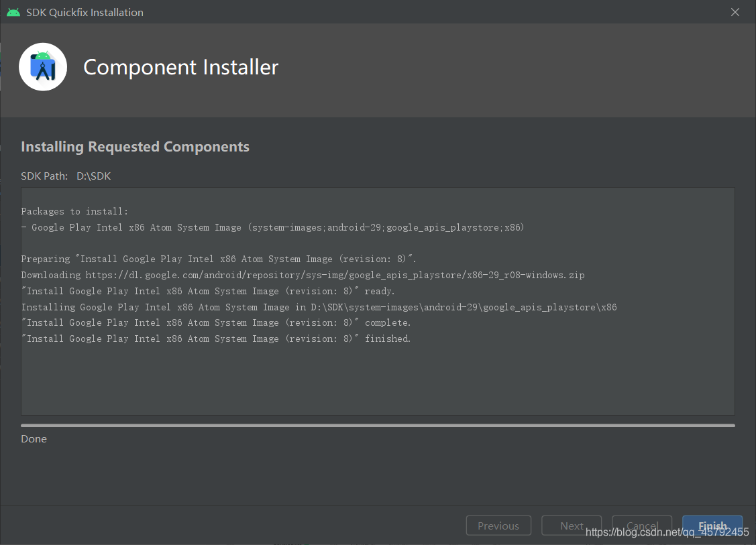The image size is (756, 545).
Task: Click the SDK Path D:\SDK text
Action: (x=66, y=176)
